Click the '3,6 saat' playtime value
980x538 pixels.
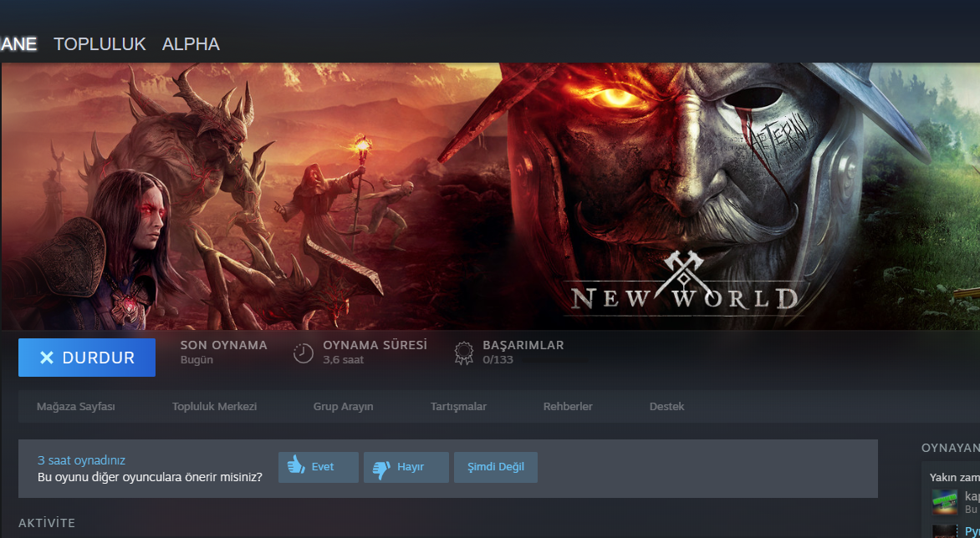[343, 360]
